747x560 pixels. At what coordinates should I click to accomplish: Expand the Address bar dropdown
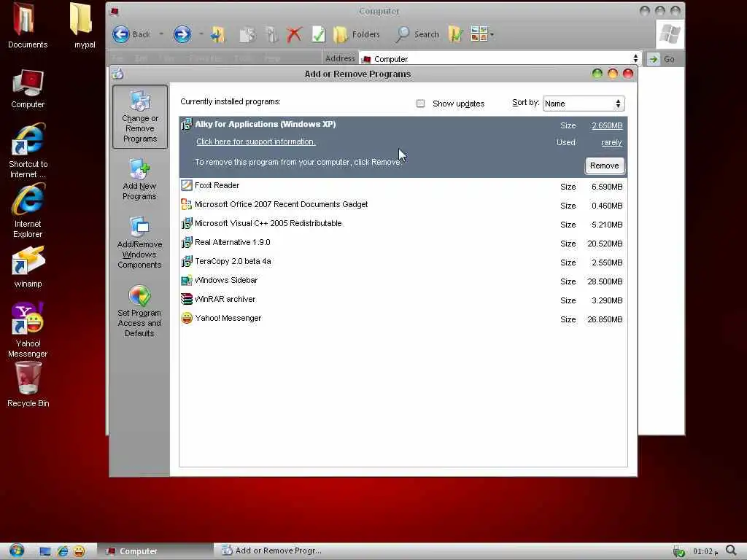click(635, 58)
